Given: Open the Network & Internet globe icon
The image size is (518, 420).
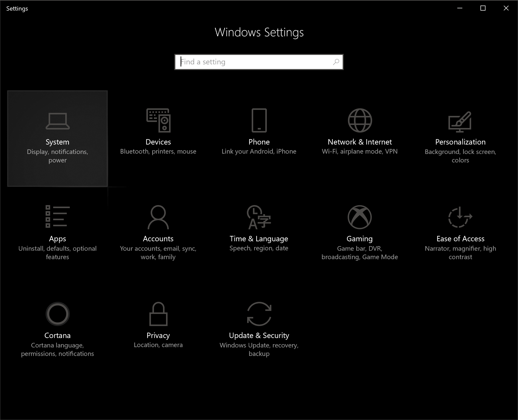Looking at the screenshot, I should (x=360, y=120).
